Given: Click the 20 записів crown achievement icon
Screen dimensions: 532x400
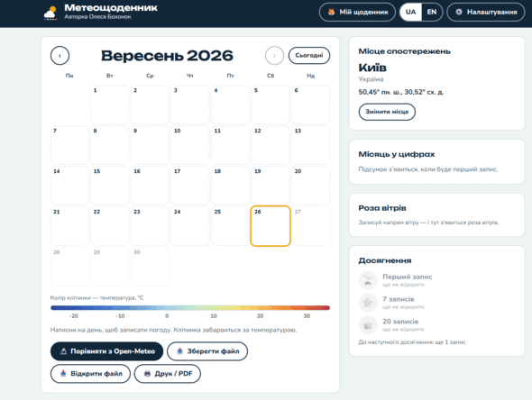Looking at the screenshot, I should point(368,324).
